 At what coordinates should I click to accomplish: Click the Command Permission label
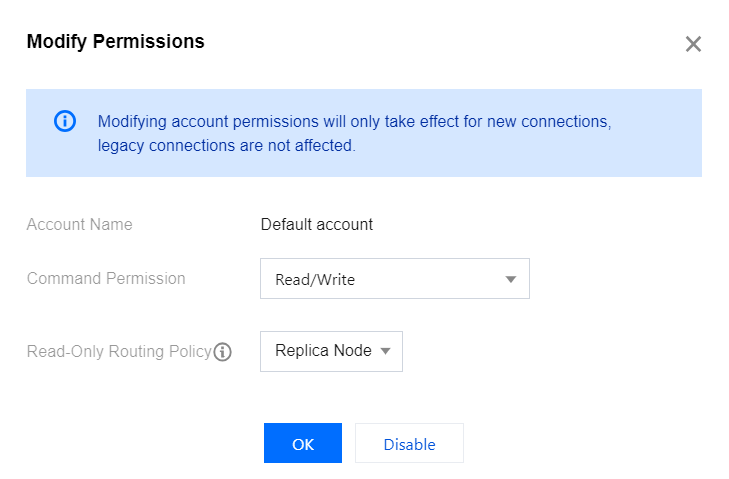tap(106, 279)
